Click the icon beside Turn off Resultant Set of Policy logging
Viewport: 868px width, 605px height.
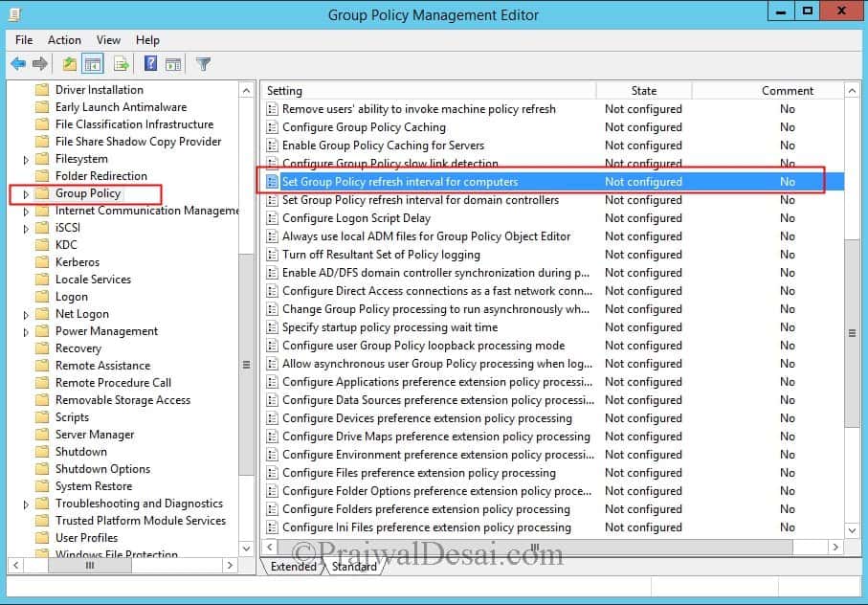(x=272, y=256)
